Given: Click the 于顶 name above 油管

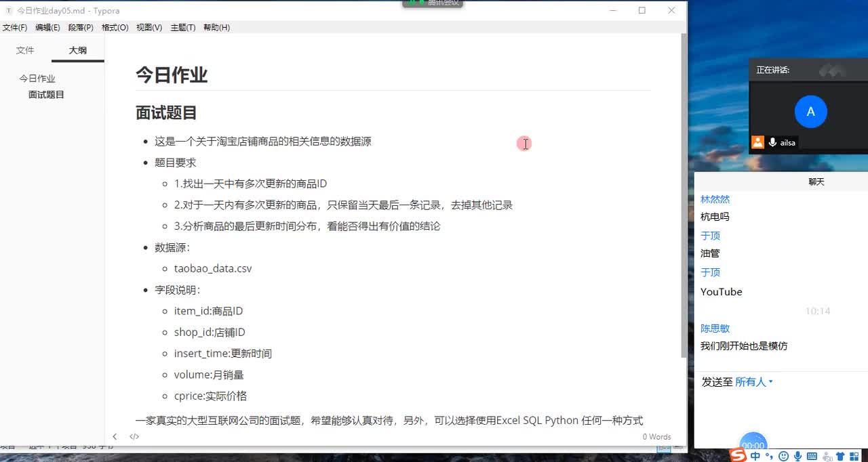Looking at the screenshot, I should click(x=710, y=236).
